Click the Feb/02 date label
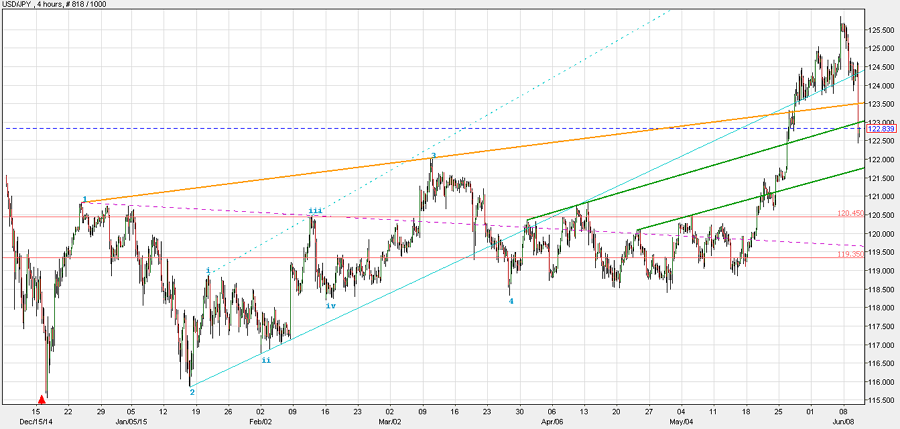 (x=260, y=422)
